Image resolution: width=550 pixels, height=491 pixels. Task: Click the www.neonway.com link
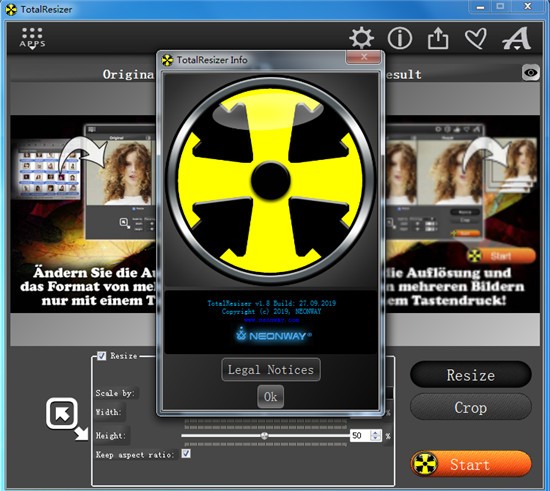click(271, 320)
